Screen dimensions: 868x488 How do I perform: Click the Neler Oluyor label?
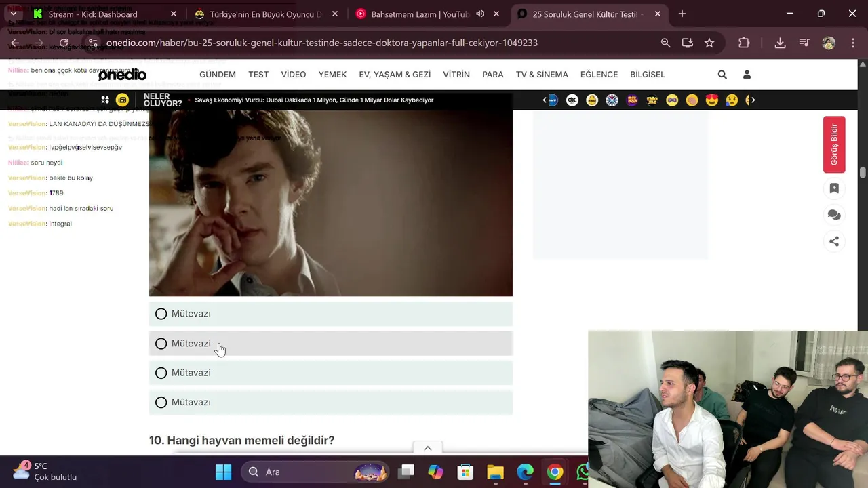(x=163, y=100)
